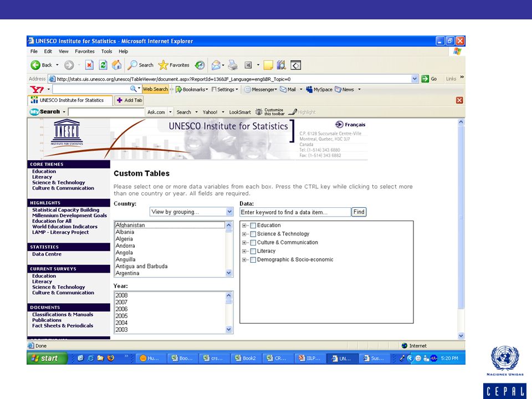Tick the Demographic & Socio-economic checkbox
Image resolution: width=532 pixels, height=399 pixels.
[253, 260]
